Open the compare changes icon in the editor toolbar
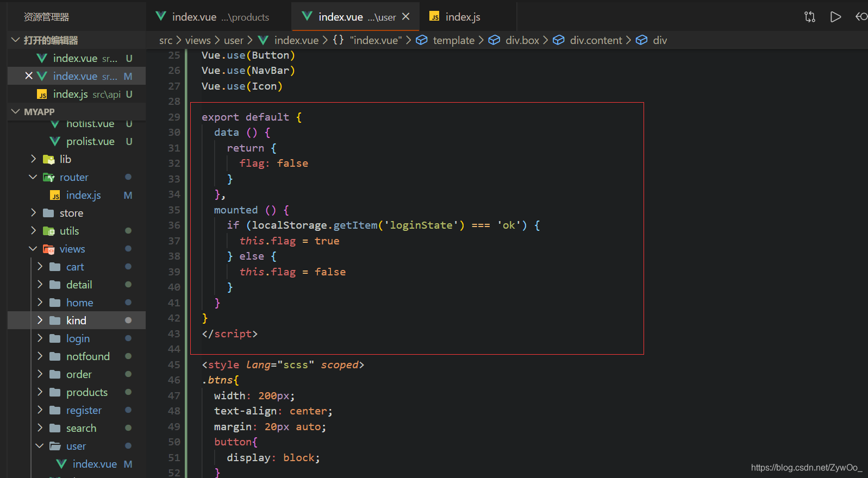 [x=810, y=17]
